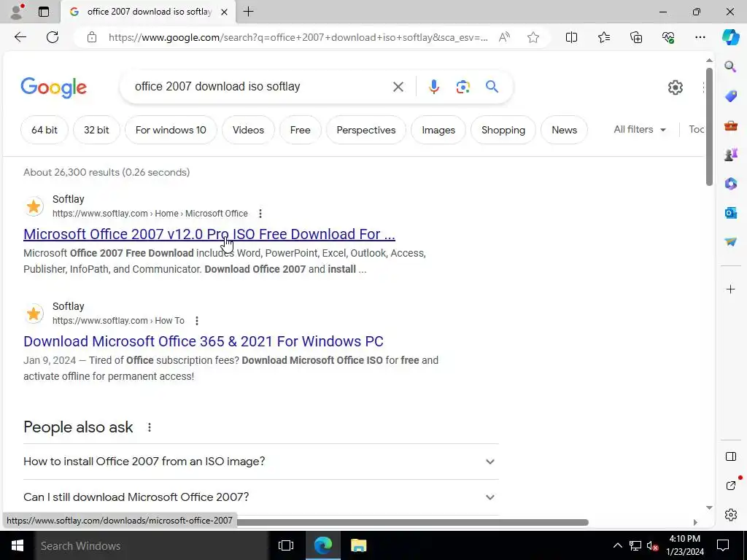The width and height of the screenshot is (747, 560).
Task: Open sidebar Shopping tag icon
Action: [731, 96]
